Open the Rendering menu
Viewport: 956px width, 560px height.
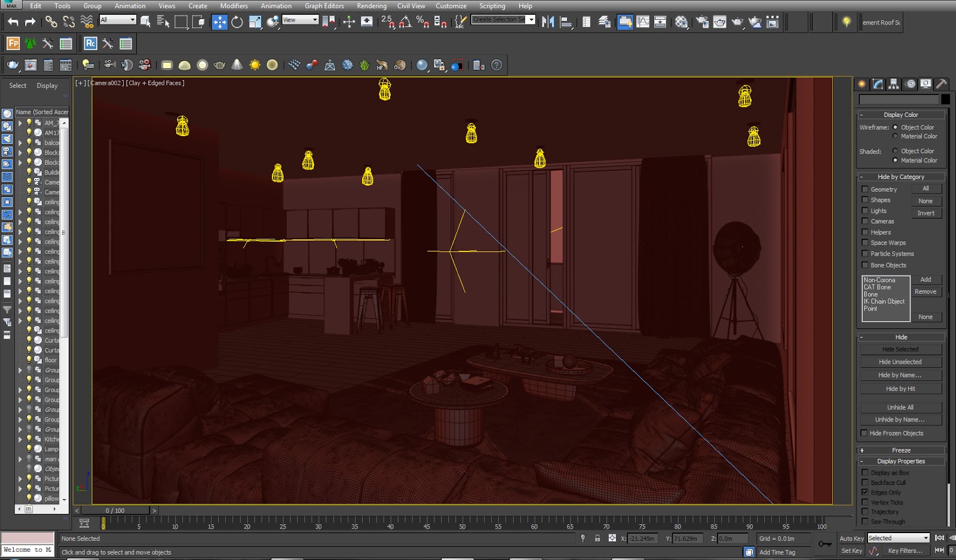point(372,6)
